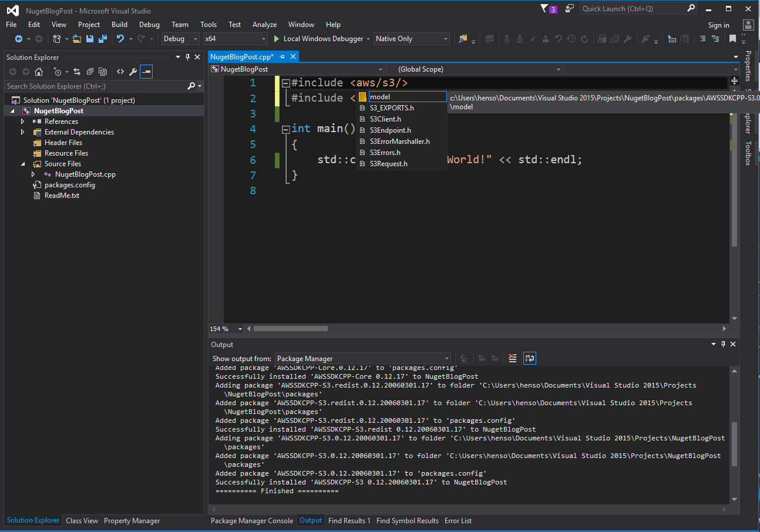Click the Undo icon in the toolbar
760x532 pixels.
(x=120, y=39)
